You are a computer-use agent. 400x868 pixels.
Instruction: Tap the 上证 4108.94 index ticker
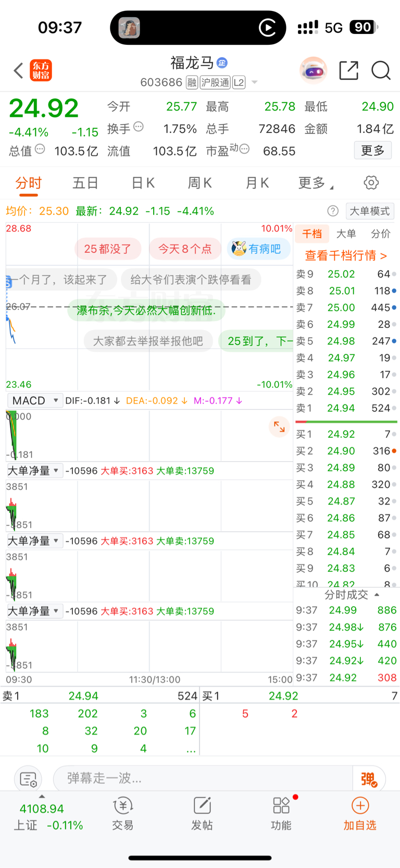pyautogui.click(x=48, y=817)
